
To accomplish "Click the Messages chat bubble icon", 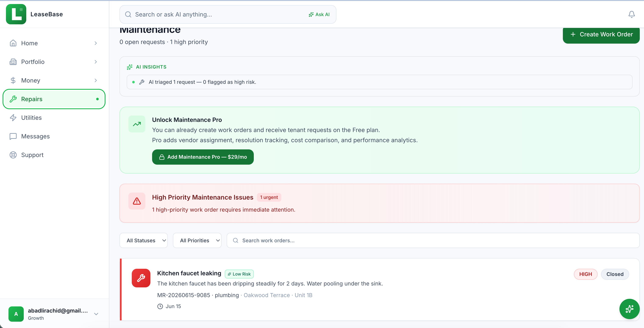I will [13, 136].
